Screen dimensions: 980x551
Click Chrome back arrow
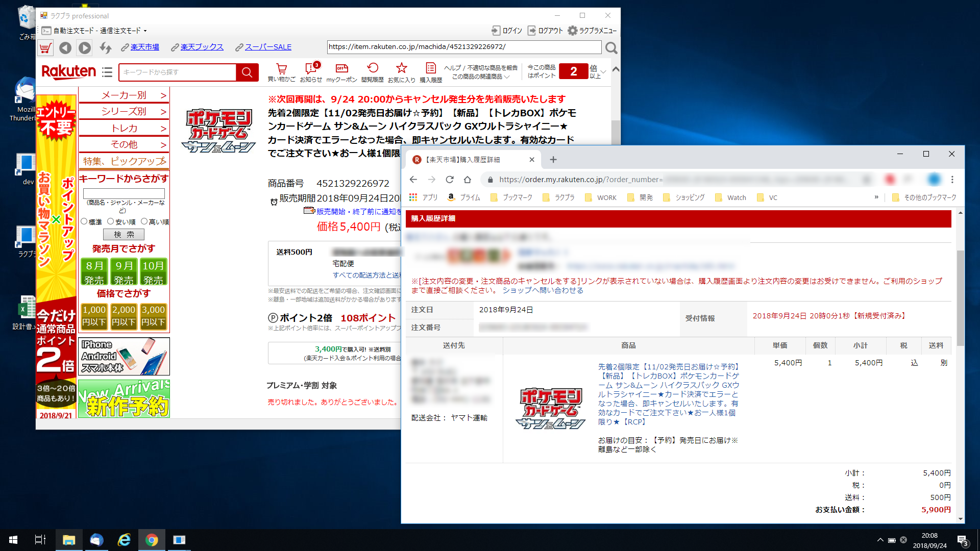tap(413, 180)
